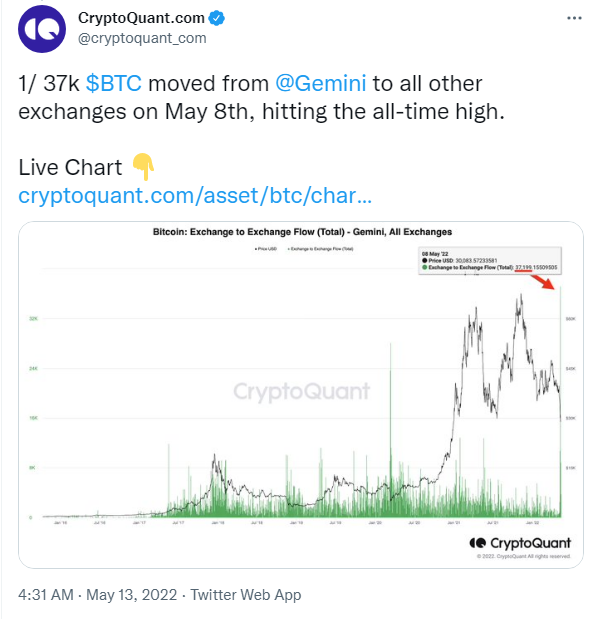Viewport: 600px width, 619px height.
Task: Click the 08 May '22 tooltip box
Action: [490, 261]
